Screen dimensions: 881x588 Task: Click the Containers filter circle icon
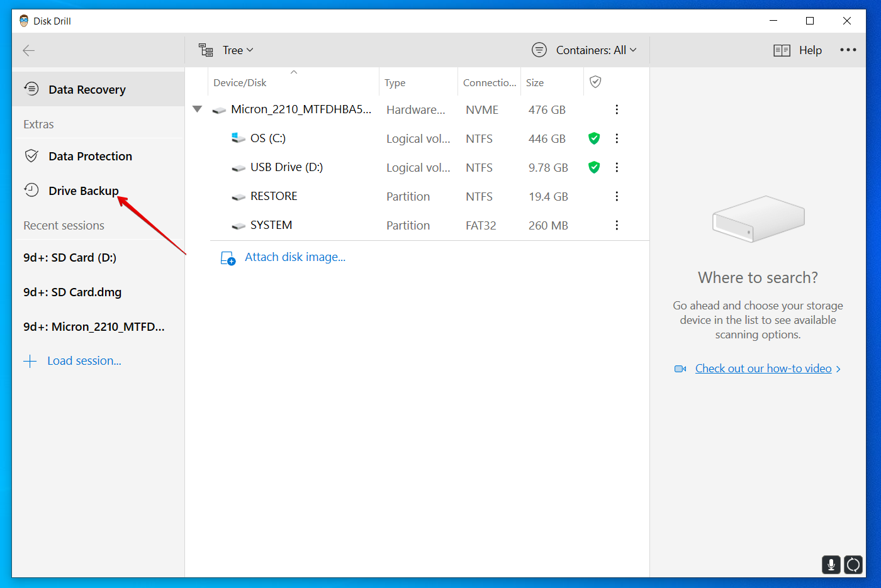tap(539, 50)
